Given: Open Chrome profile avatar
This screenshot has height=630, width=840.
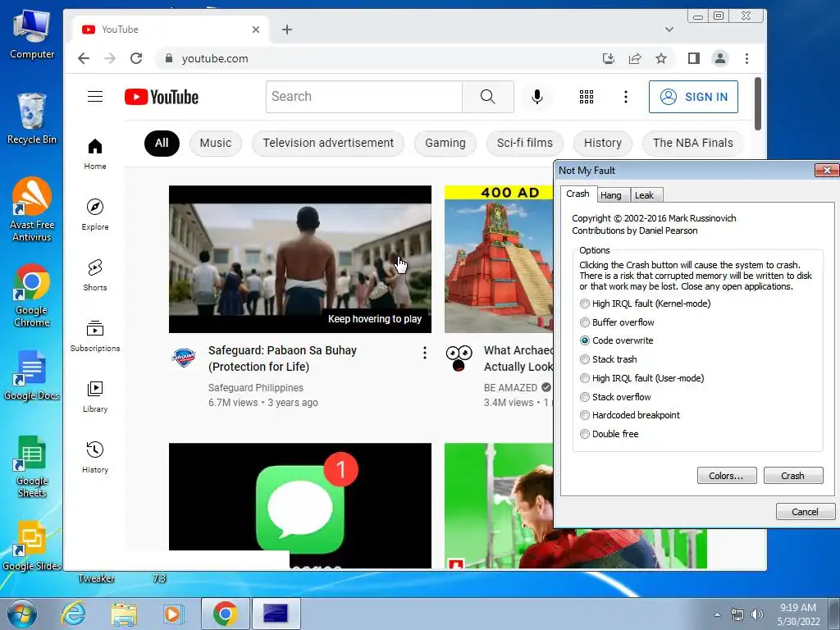Looking at the screenshot, I should tap(720, 58).
